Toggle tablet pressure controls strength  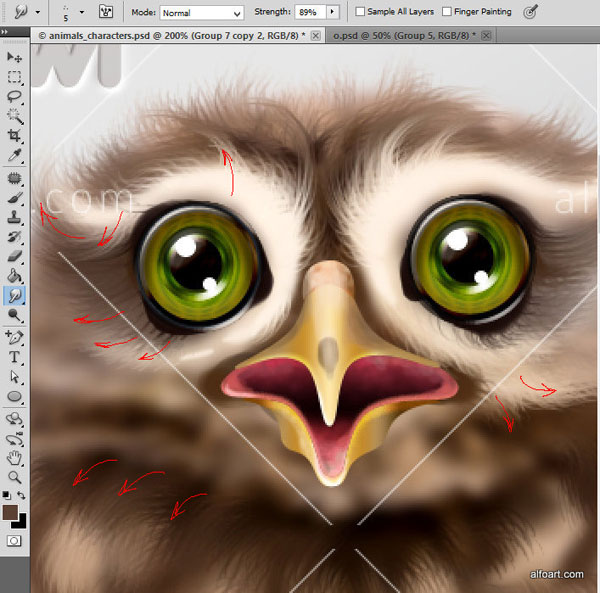[x=530, y=12]
